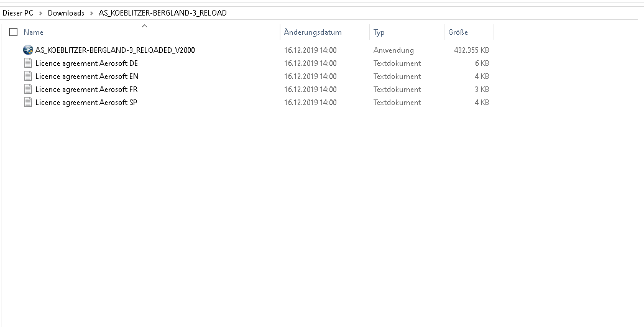644x327 pixels.
Task: Open the chevron dropdown after Dieser PC in the breadcrumb
Action: point(40,13)
